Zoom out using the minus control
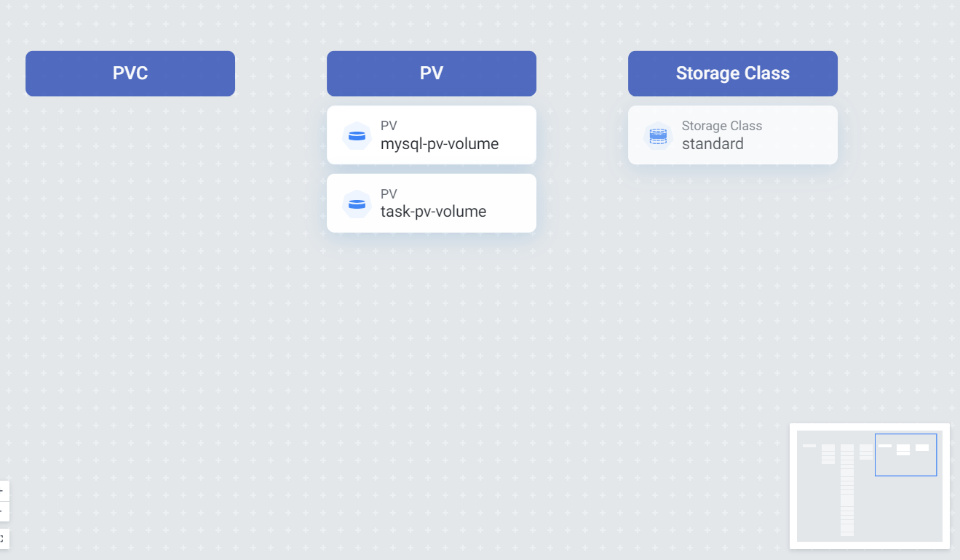 (2, 511)
